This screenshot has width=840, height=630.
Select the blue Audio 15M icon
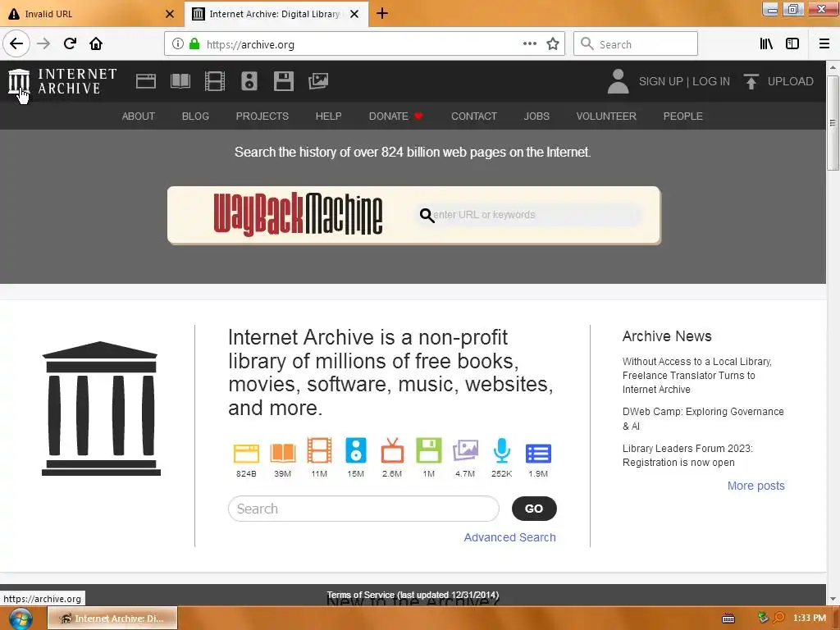356,450
